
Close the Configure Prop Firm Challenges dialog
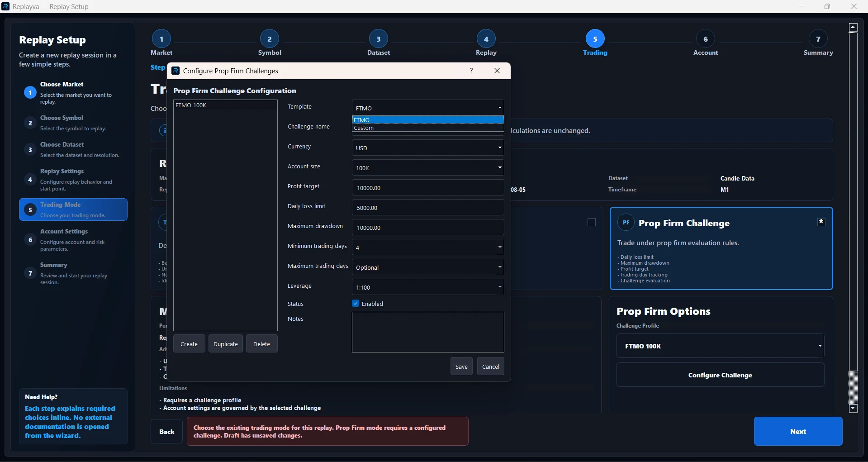pos(497,71)
